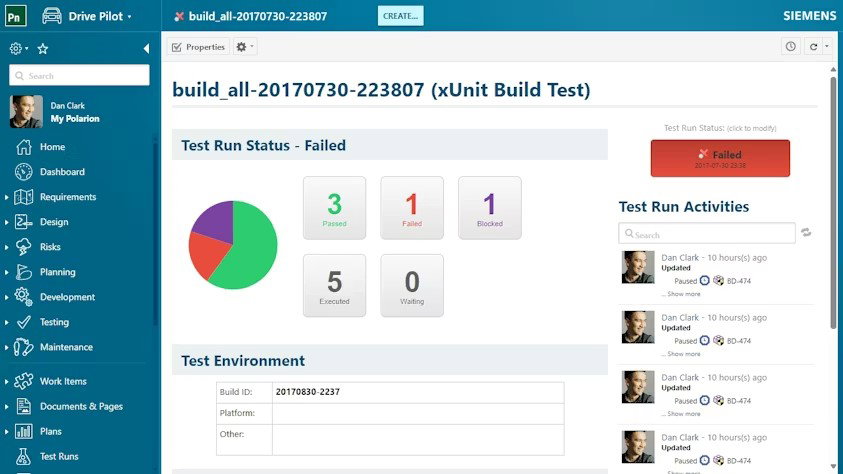
Task: Click the 3 Passed tile
Action: point(334,208)
